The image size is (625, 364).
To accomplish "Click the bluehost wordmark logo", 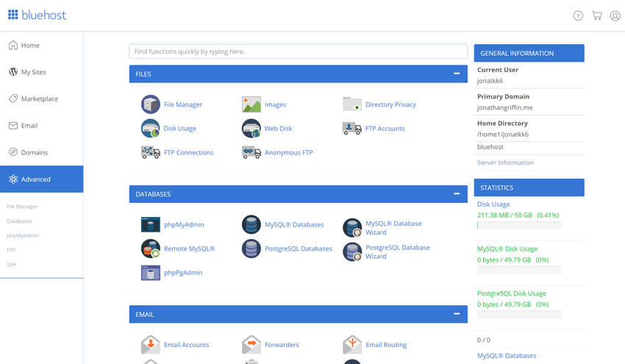I will pyautogui.click(x=44, y=15).
